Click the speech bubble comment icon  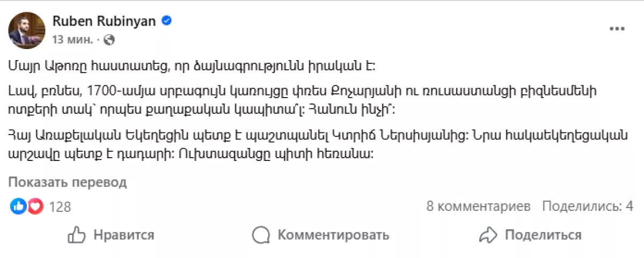(x=261, y=235)
